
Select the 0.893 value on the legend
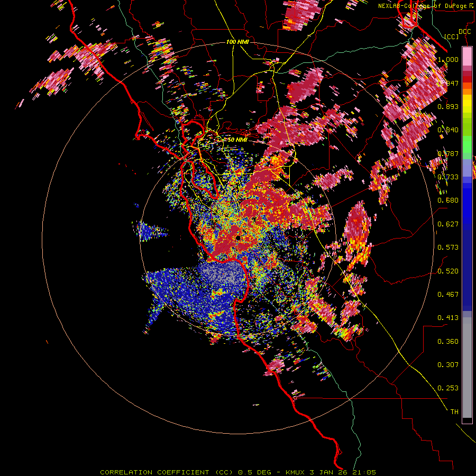tap(448, 106)
